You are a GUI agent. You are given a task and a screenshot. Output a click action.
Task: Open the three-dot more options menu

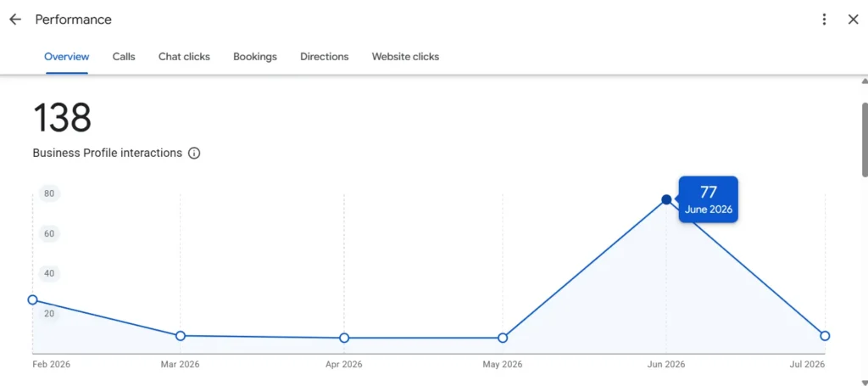824,20
